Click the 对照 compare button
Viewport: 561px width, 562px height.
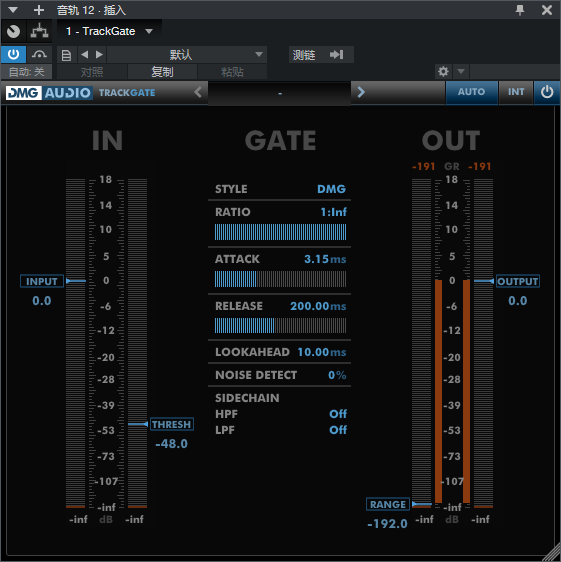coord(92,72)
